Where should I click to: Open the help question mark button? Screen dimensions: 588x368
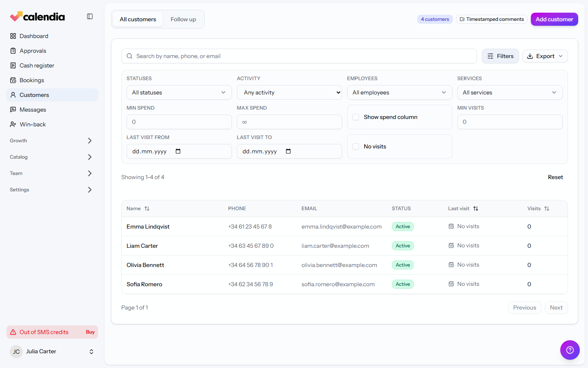(570, 350)
